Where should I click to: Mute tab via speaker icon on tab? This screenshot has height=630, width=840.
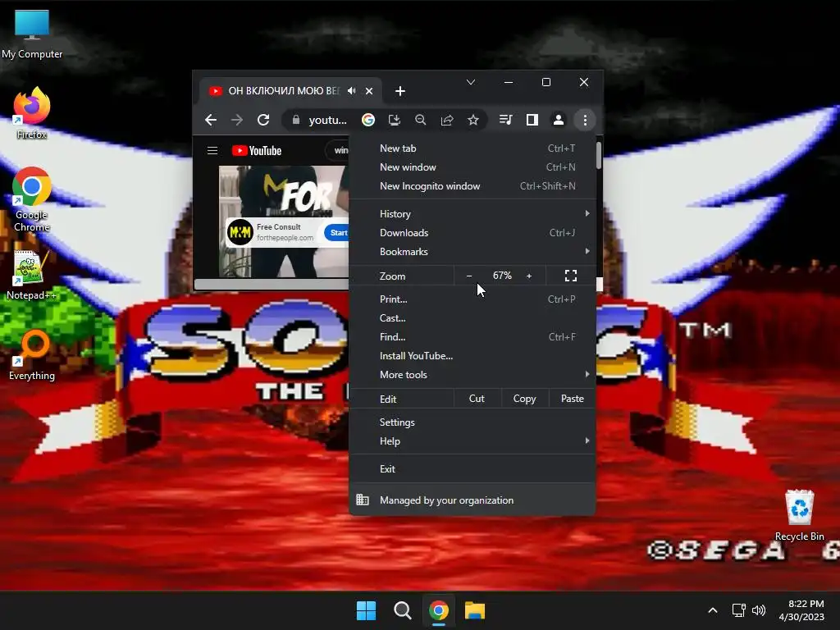pos(351,91)
